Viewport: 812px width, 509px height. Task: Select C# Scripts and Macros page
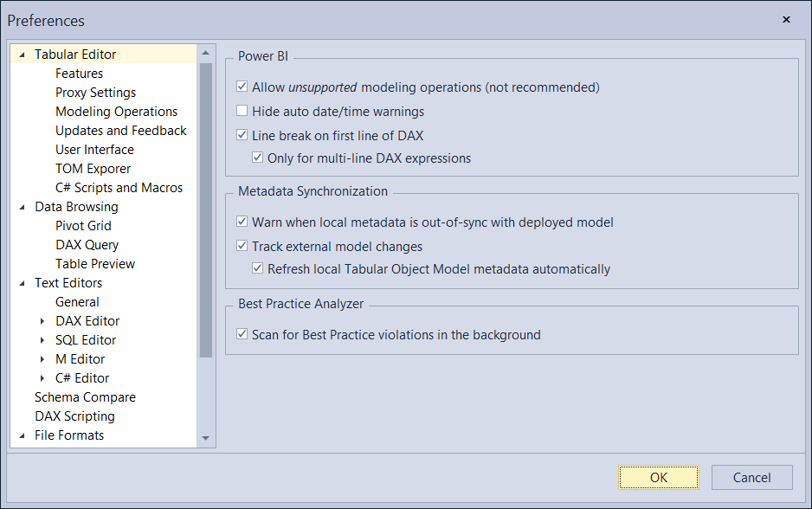pos(119,187)
